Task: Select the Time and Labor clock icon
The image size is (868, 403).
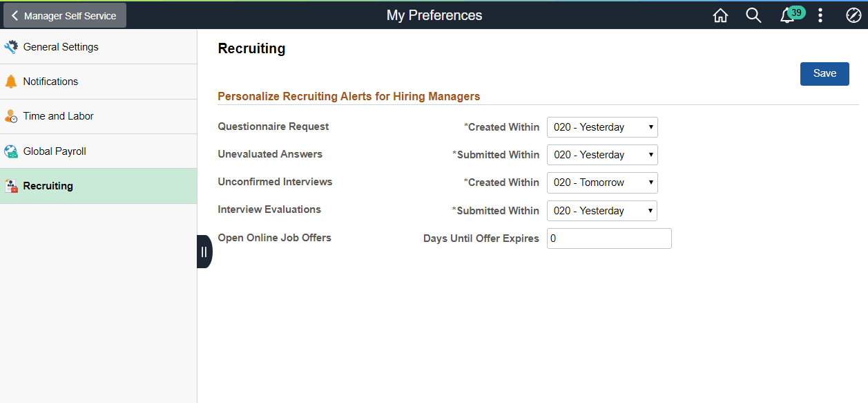Action: click(12, 116)
